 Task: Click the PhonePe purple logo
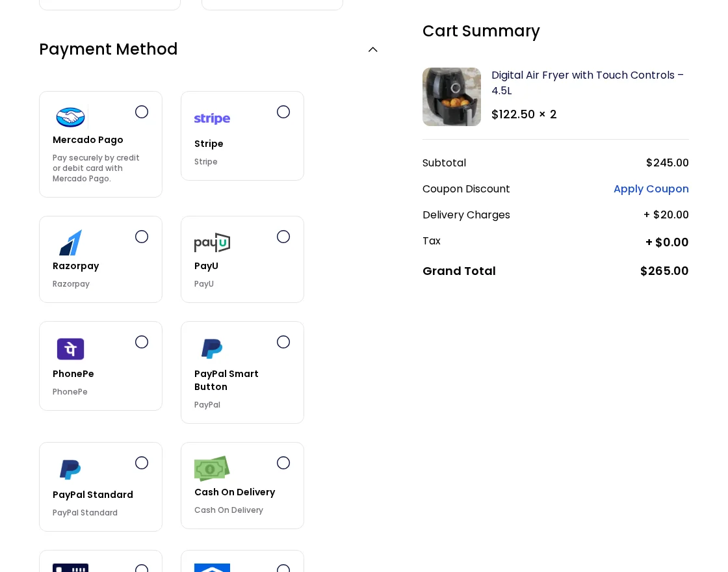click(71, 348)
